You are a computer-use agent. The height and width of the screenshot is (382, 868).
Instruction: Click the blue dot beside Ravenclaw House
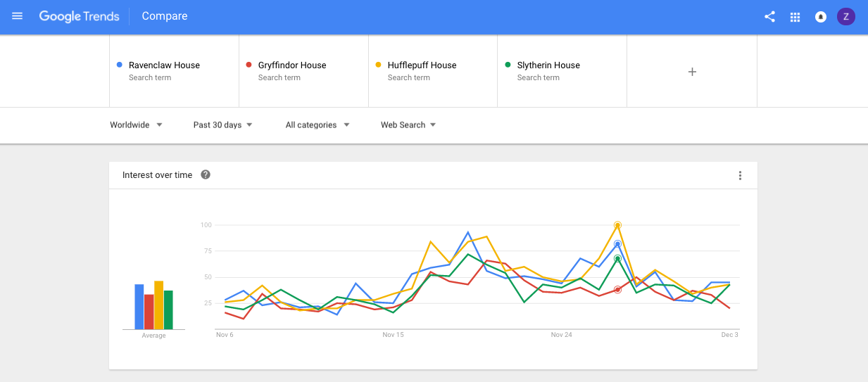(120, 65)
